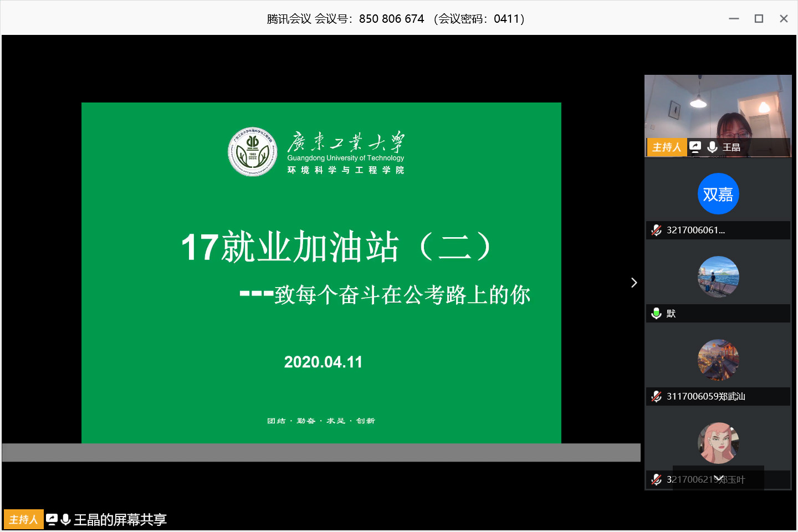Click the 主持人 badge on the 王晶 video tile
Screen dimensions: 798x532
667,147
